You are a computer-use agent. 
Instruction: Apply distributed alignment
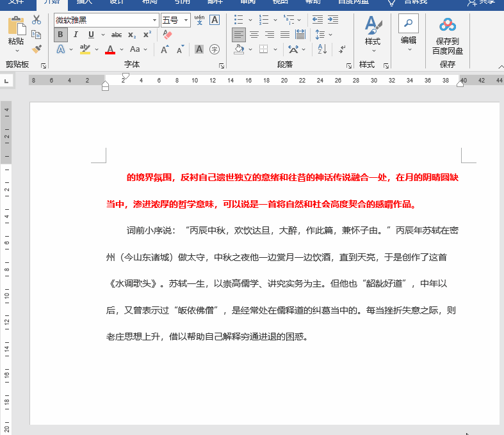pos(300,35)
